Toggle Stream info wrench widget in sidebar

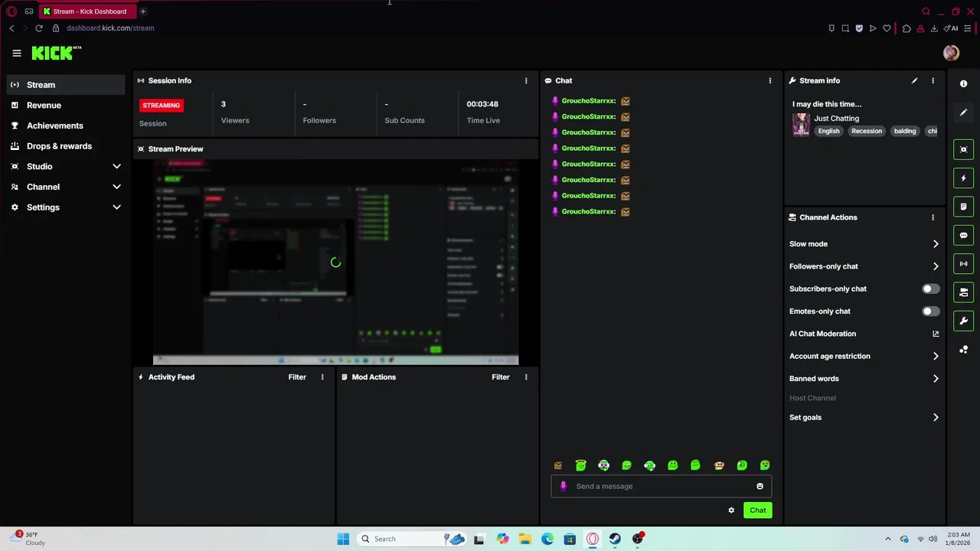964,321
